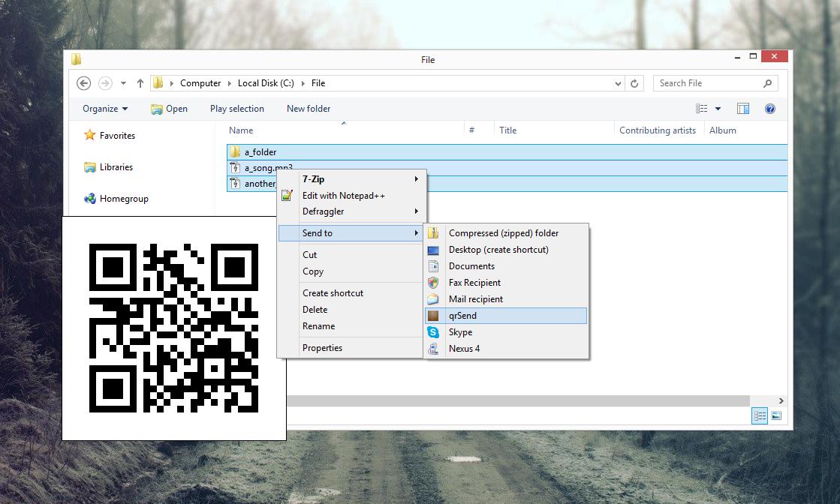Click the New folder button
This screenshot has height=504, width=840.
(x=309, y=109)
